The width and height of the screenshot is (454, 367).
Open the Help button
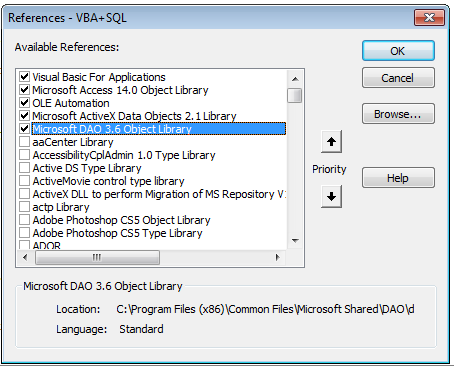pyautogui.click(x=398, y=178)
